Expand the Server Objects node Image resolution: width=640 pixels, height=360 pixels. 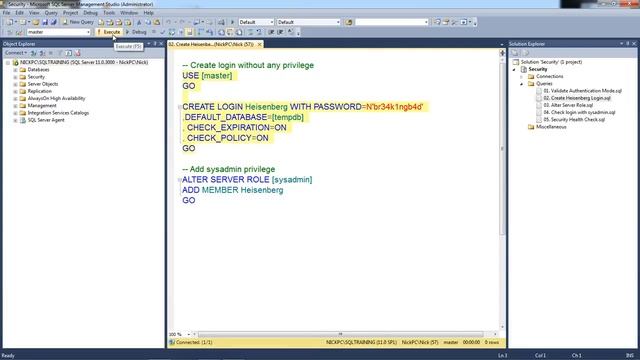(x=15, y=84)
